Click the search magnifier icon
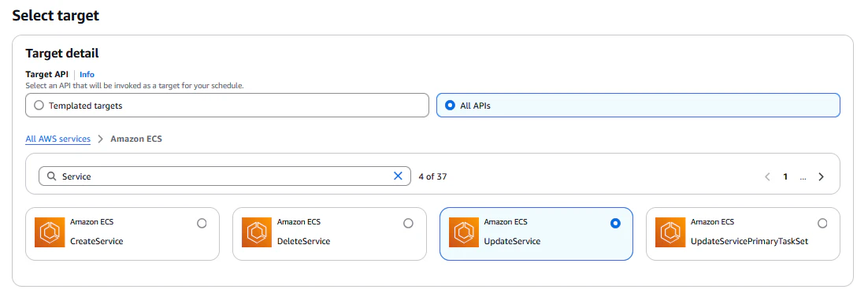868x293 pixels. [51, 176]
